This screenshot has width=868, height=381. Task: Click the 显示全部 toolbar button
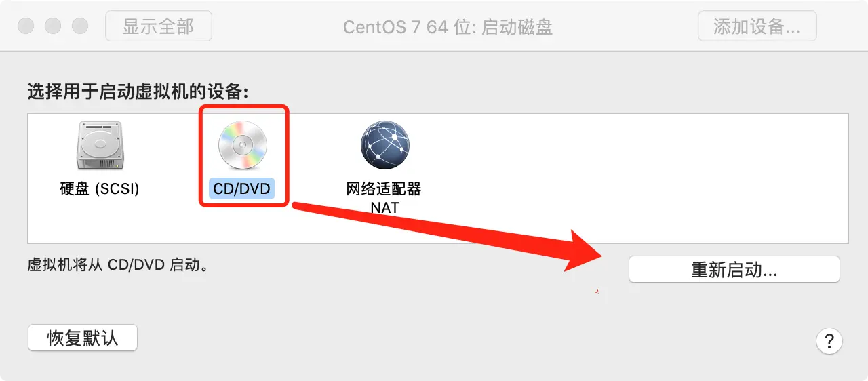pos(159,26)
